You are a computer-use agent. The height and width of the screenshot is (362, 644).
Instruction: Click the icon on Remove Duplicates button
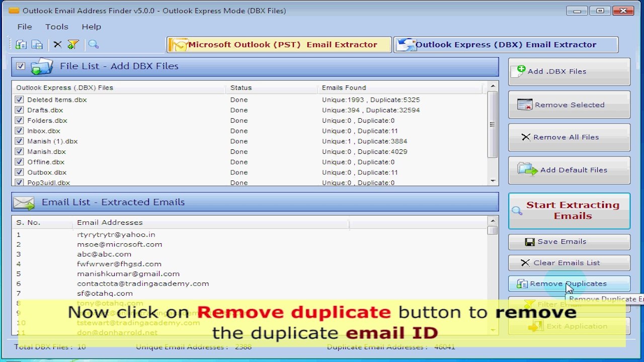(522, 284)
